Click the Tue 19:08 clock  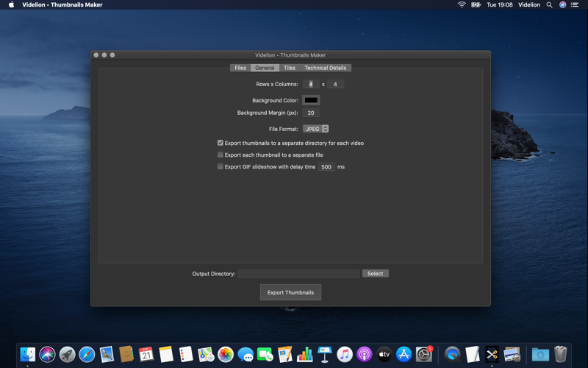tap(500, 4)
